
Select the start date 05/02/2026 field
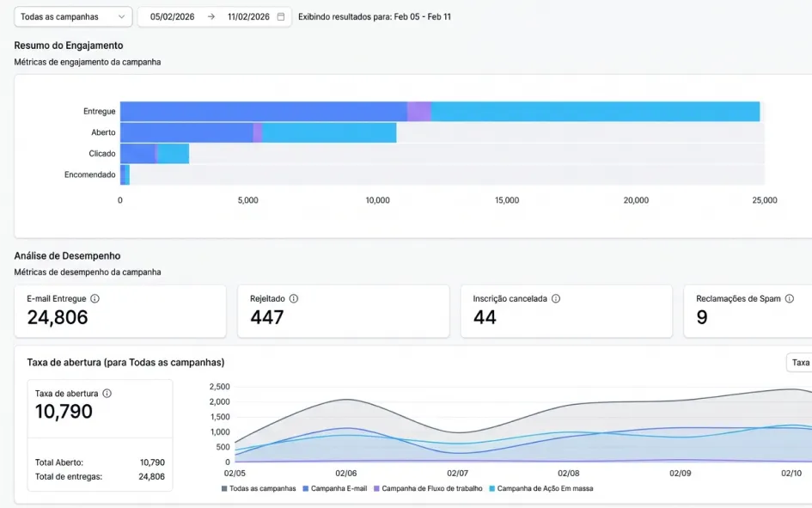click(x=172, y=16)
